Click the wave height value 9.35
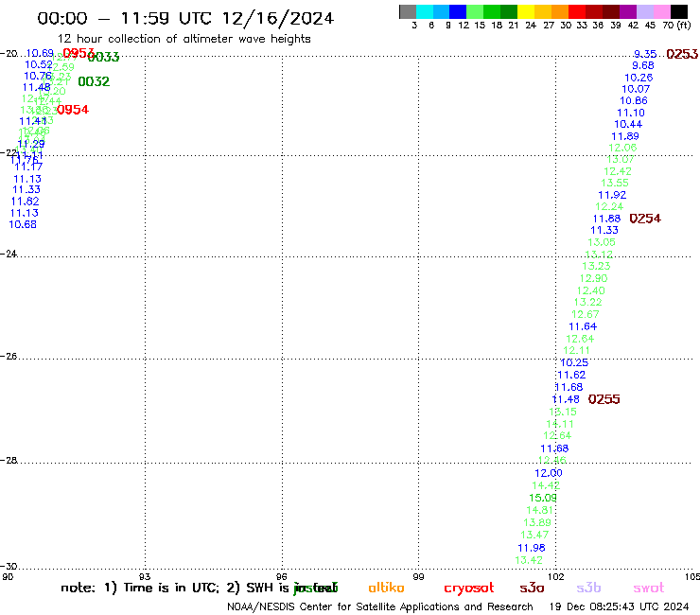Viewport: 700px width, 615px height. 645,54
